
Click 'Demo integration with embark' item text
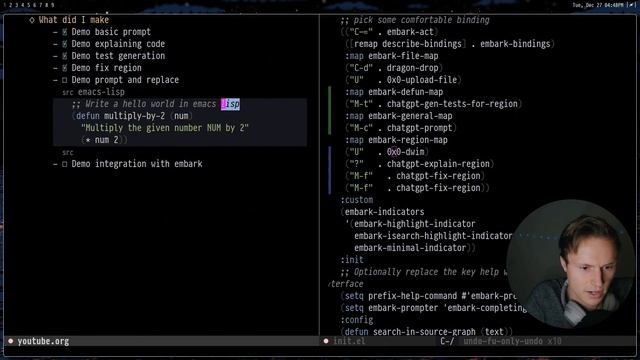[137, 164]
